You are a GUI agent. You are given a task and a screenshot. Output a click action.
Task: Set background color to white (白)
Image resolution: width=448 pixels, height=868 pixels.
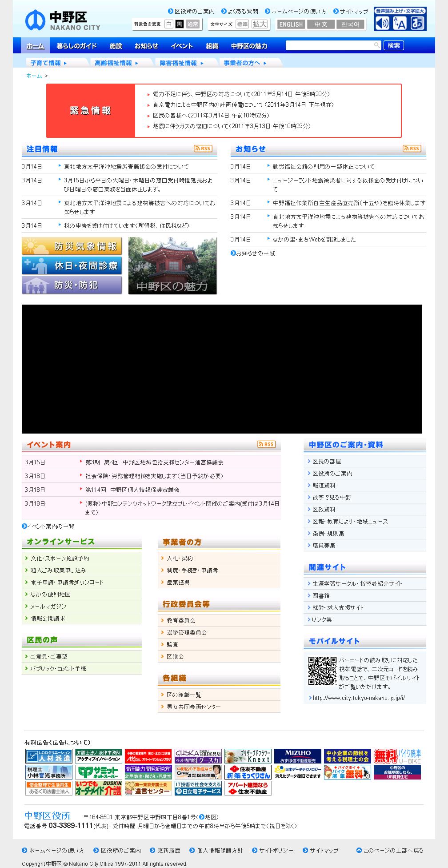click(168, 24)
